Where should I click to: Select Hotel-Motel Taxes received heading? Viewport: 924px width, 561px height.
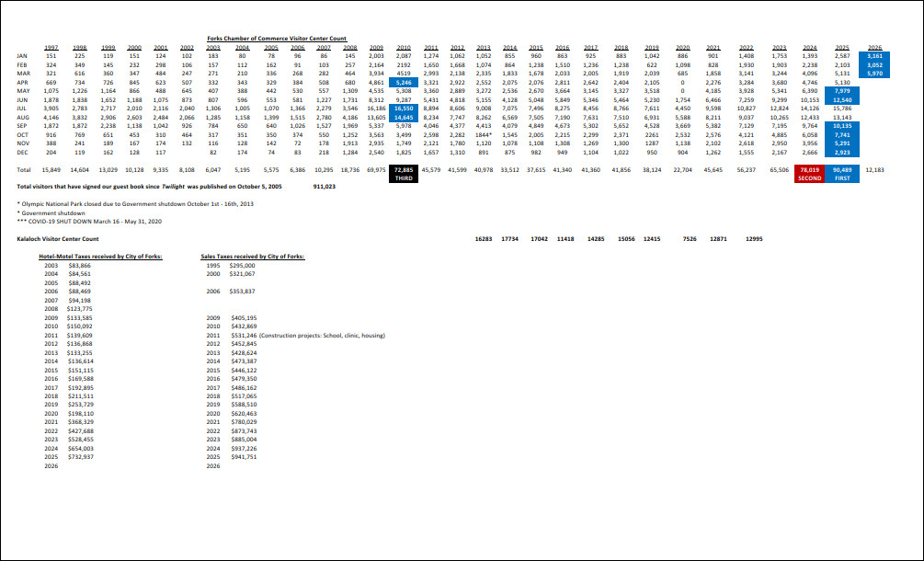click(100, 256)
